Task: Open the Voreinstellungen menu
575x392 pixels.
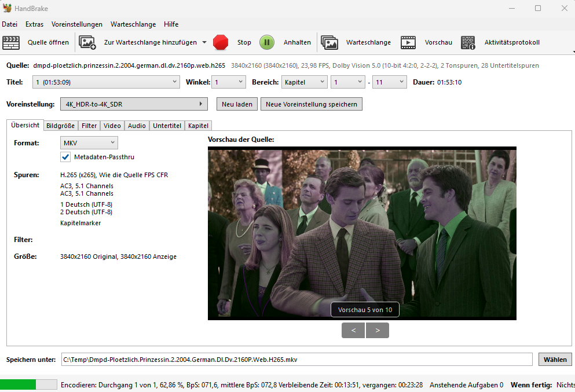Action: click(x=77, y=24)
